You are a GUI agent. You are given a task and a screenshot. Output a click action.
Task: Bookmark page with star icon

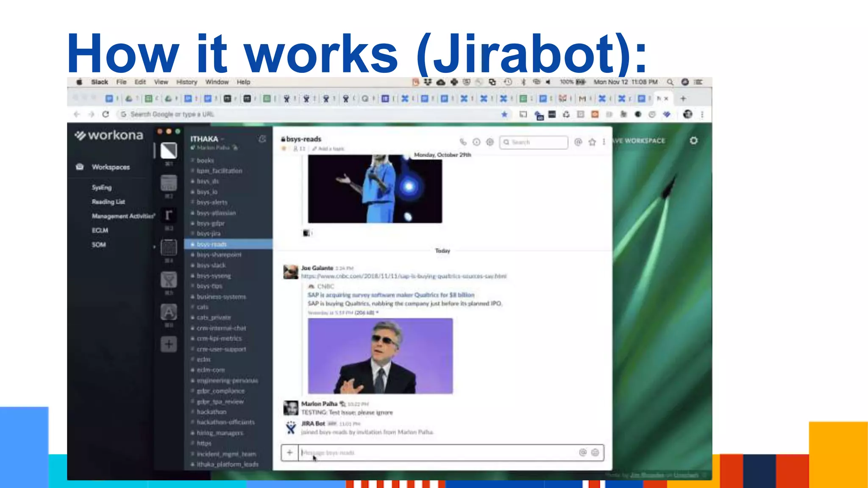coord(504,114)
